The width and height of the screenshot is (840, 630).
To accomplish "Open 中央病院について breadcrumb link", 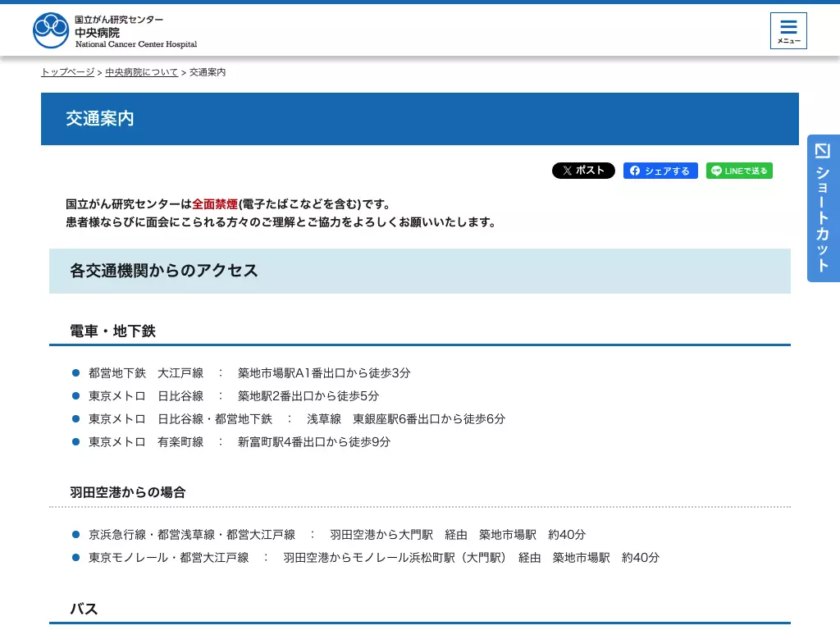I will pyautogui.click(x=141, y=72).
